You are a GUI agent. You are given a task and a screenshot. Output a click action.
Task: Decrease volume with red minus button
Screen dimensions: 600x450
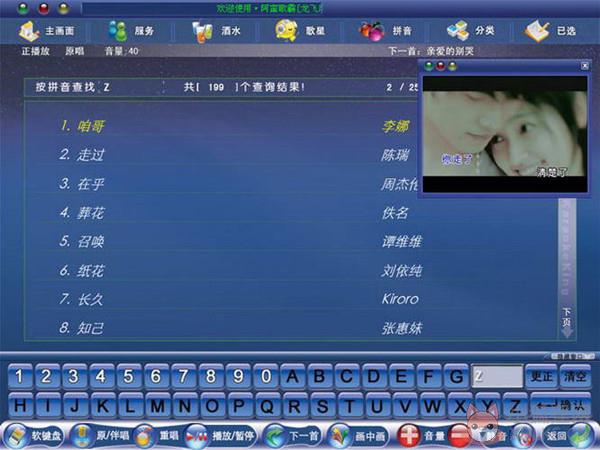[x=459, y=436]
